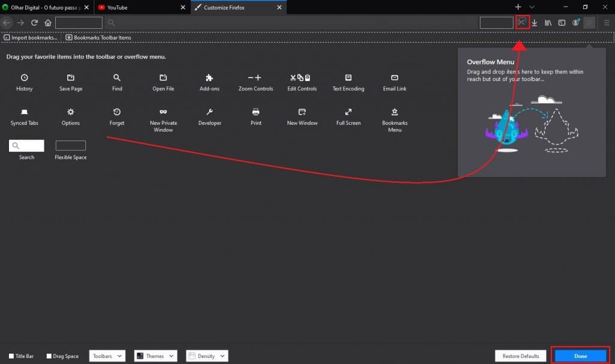Screen dimensions: 615x364
Task: Click the Overflow Menu heading
Action: tap(490, 62)
